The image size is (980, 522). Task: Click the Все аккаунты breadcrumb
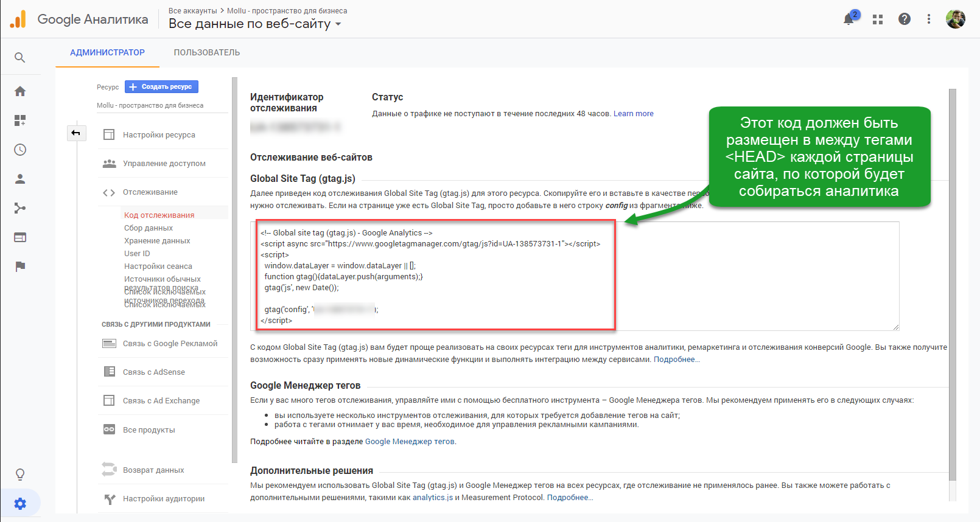coord(192,11)
